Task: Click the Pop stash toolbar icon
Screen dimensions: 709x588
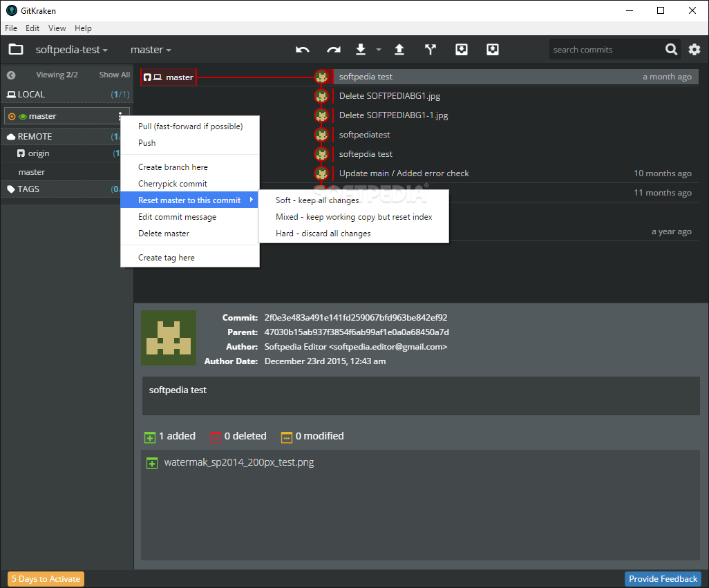Action: pos(493,49)
